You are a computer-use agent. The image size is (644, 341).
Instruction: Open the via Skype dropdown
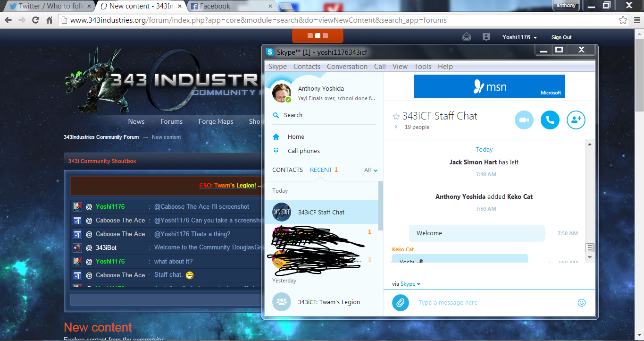click(410, 284)
